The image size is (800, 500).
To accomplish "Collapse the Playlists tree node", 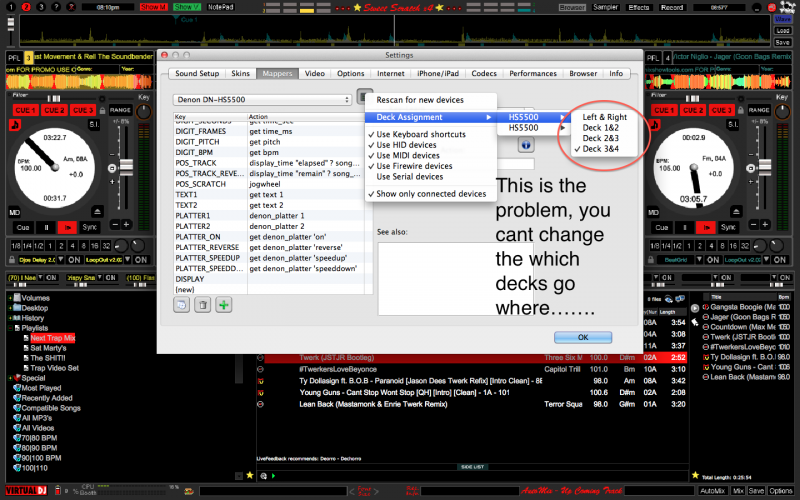I will (10, 328).
